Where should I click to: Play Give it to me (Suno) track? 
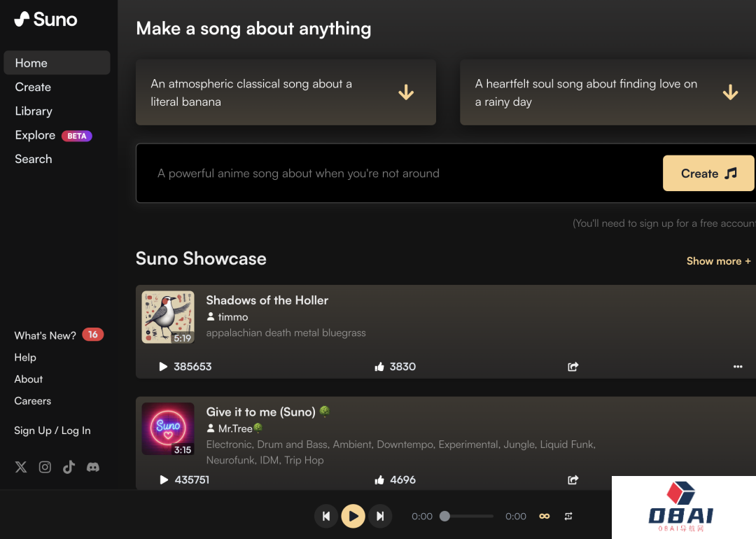[164, 479]
